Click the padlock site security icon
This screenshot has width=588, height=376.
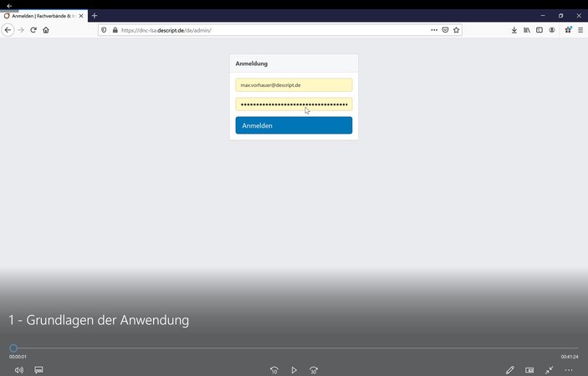click(x=115, y=30)
